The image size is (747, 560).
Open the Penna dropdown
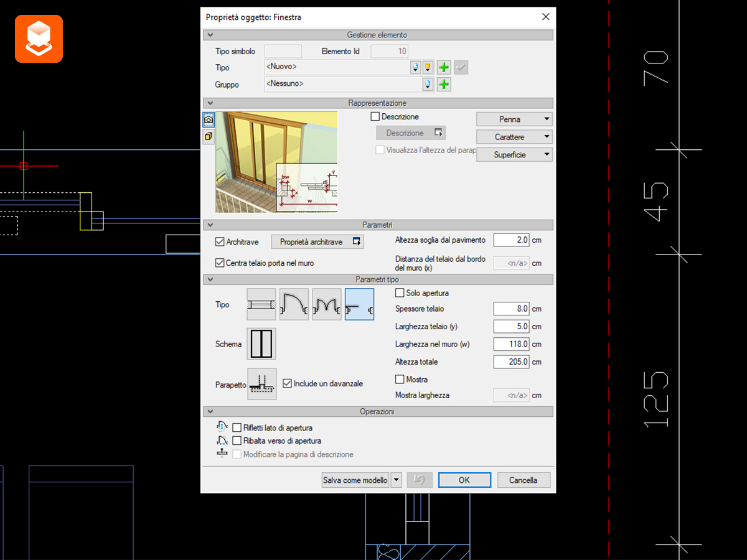(x=514, y=119)
